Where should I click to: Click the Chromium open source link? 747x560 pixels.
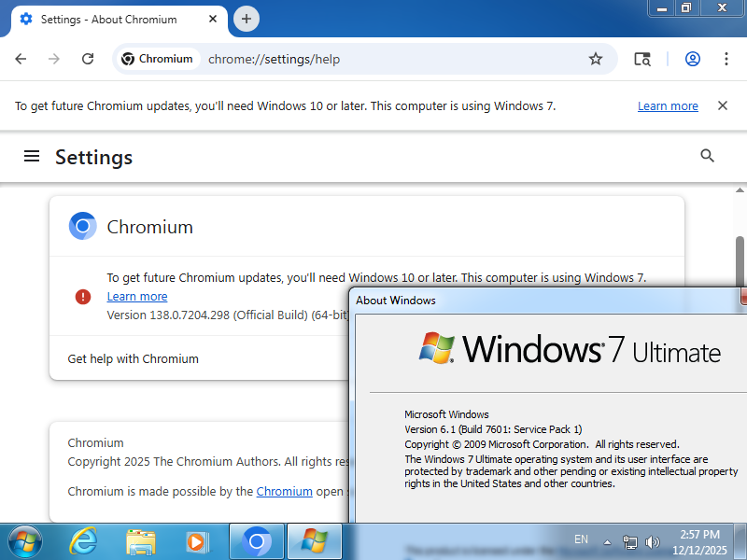point(285,491)
